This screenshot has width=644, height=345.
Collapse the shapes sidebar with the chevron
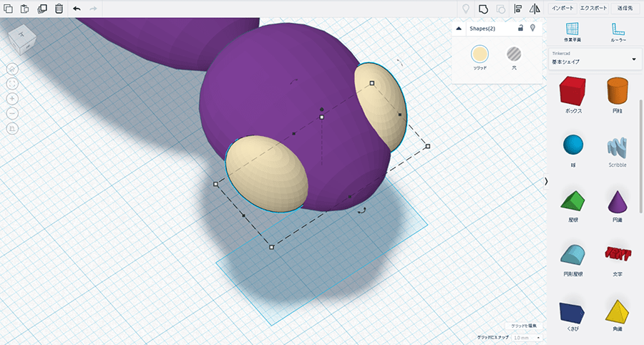click(546, 181)
